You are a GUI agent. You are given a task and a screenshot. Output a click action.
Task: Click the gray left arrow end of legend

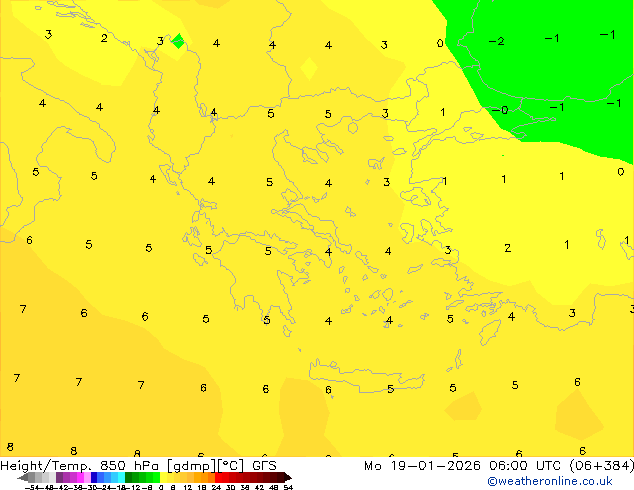pos(22,477)
